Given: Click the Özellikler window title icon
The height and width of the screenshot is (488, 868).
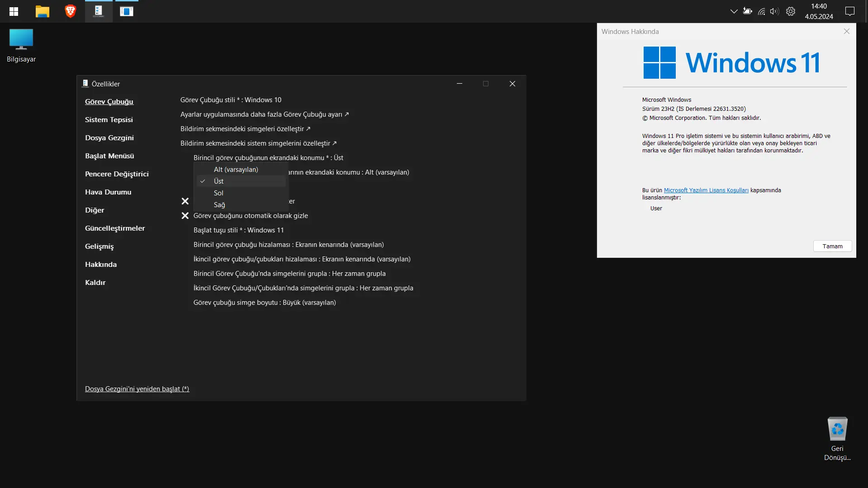Looking at the screenshot, I should coord(85,84).
